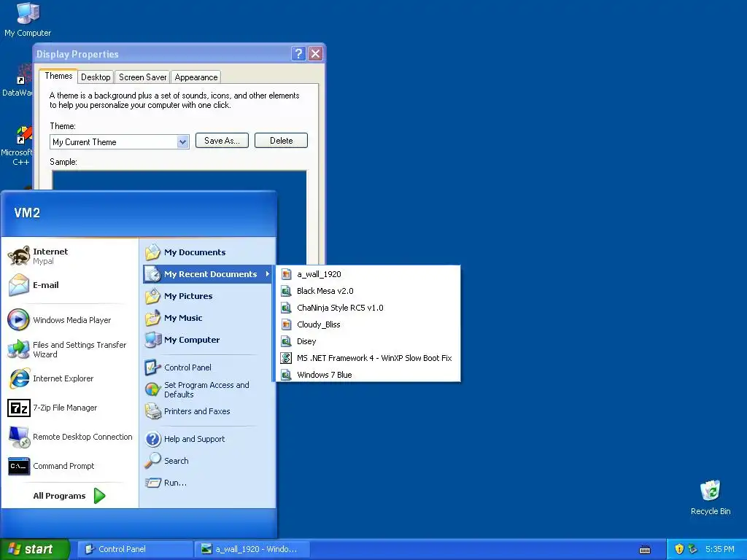Screen dimensions: 747x560
Task: Expand All Programs green arrow
Action: pyautogui.click(x=99, y=496)
